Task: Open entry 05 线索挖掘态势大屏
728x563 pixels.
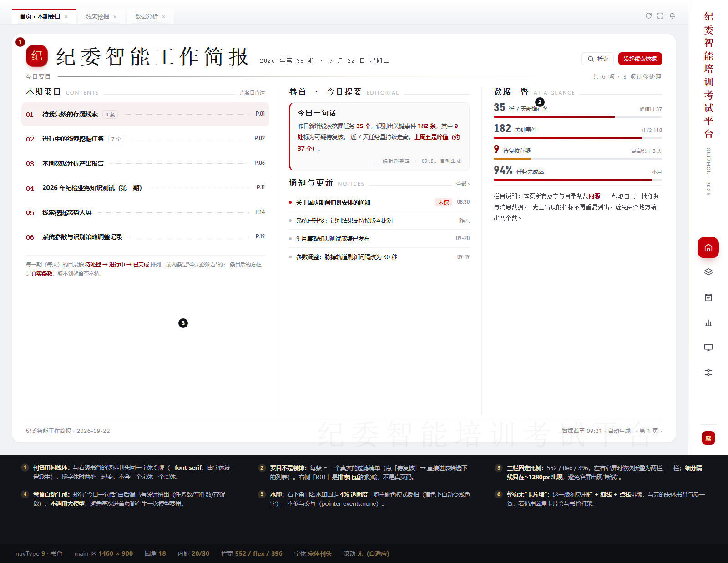Action: (145, 212)
